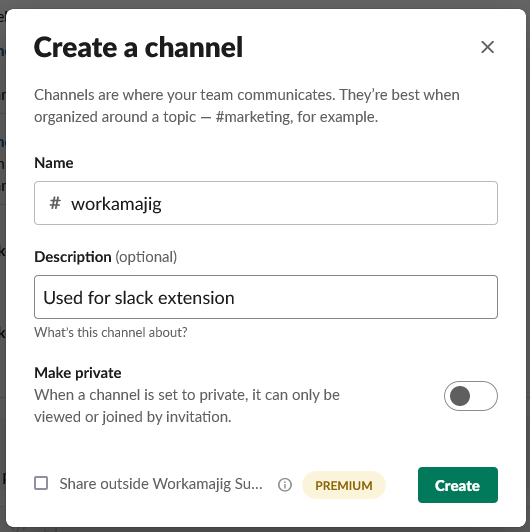Click the Make private heading

coord(78,373)
